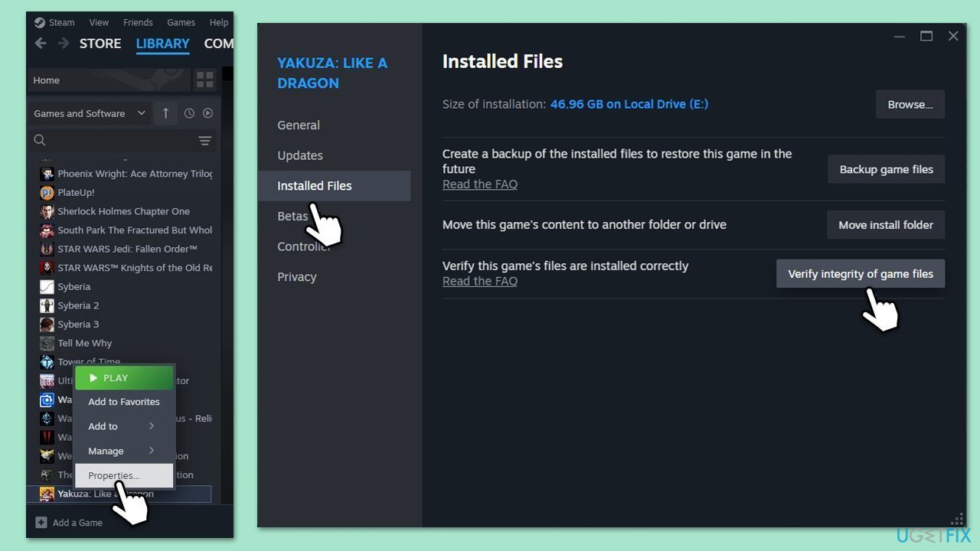Open library grid view icon
The height and width of the screenshot is (551, 980).
[204, 80]
